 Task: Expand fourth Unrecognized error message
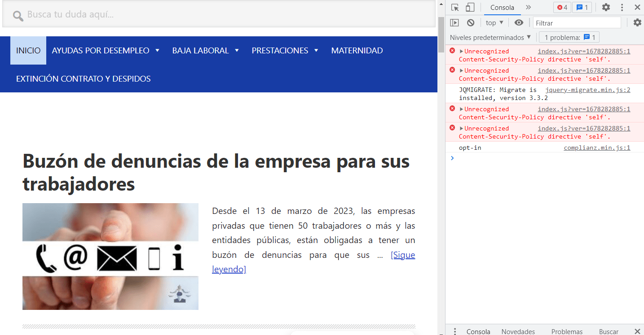pyautogui.click(x=461, y=128)
